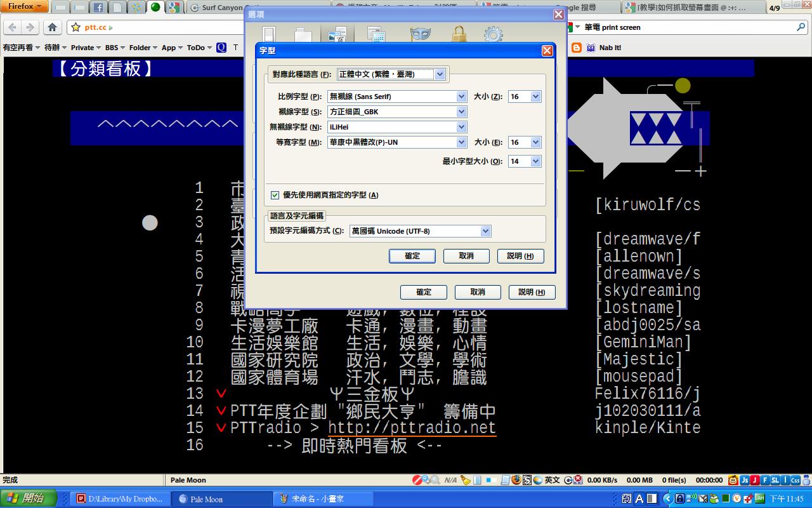Image resolution: width=812 pixels, height=508 pixels.
Task: Open the serif font dropdown showing 方正细圆_GBK
Action: point(398,112)
